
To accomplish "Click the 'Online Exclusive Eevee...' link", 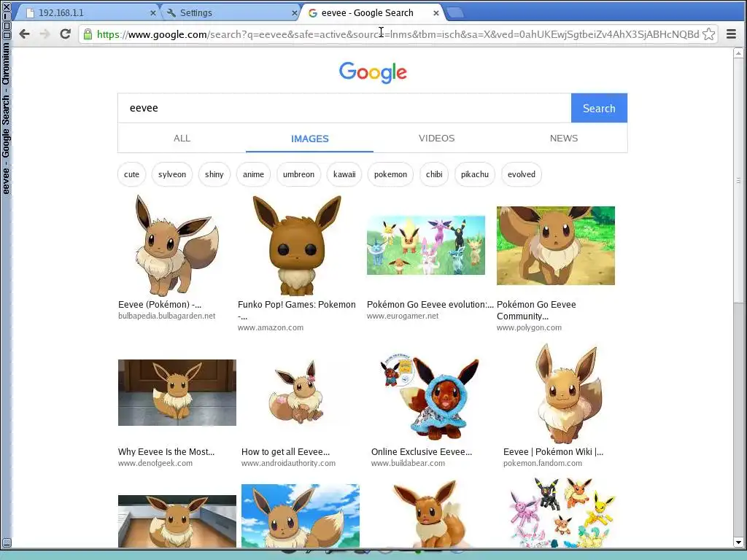I will tap(422, 451).
